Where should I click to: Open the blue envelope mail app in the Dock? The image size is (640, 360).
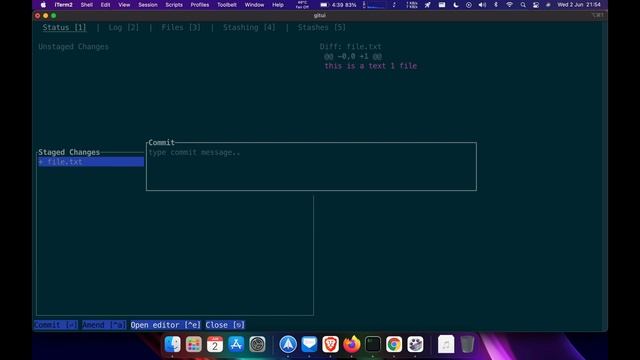tap(309, 344)
